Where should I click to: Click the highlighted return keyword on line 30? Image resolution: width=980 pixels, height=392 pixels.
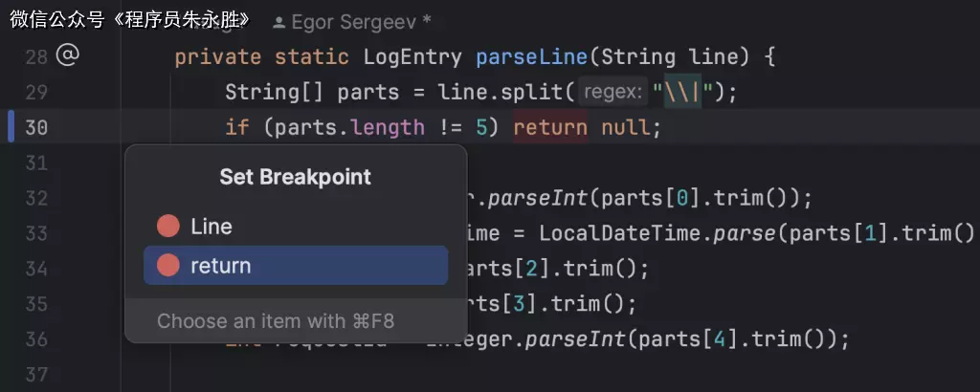coord(550,127)
